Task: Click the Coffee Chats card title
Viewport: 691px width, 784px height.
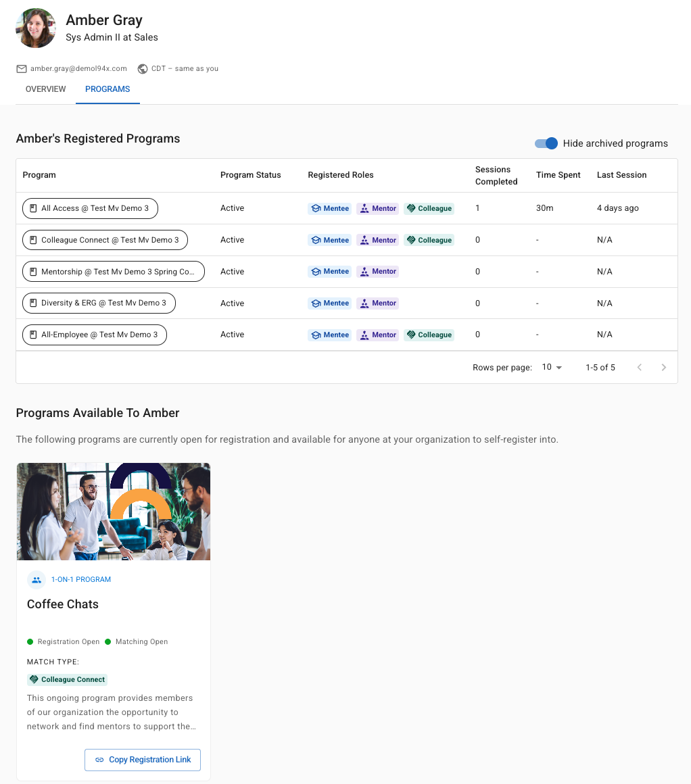Action: pos(63,604)
